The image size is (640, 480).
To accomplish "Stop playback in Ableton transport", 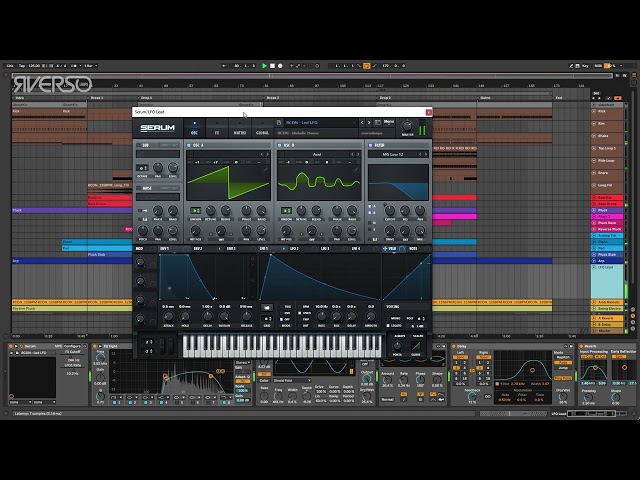I will pyautogui.click(x=272, y=66).
